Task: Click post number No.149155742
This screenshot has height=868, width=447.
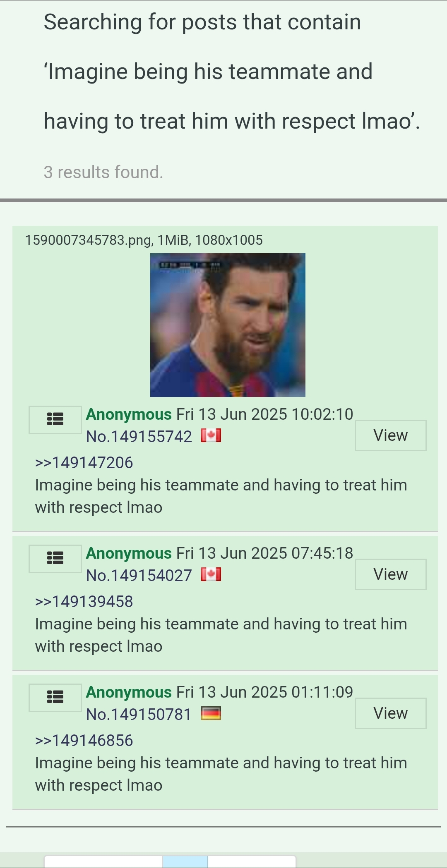Action: coord(139,436)
